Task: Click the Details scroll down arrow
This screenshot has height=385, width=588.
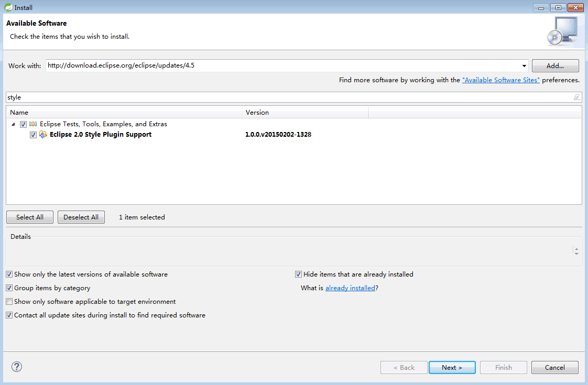Action: point(576,254)
